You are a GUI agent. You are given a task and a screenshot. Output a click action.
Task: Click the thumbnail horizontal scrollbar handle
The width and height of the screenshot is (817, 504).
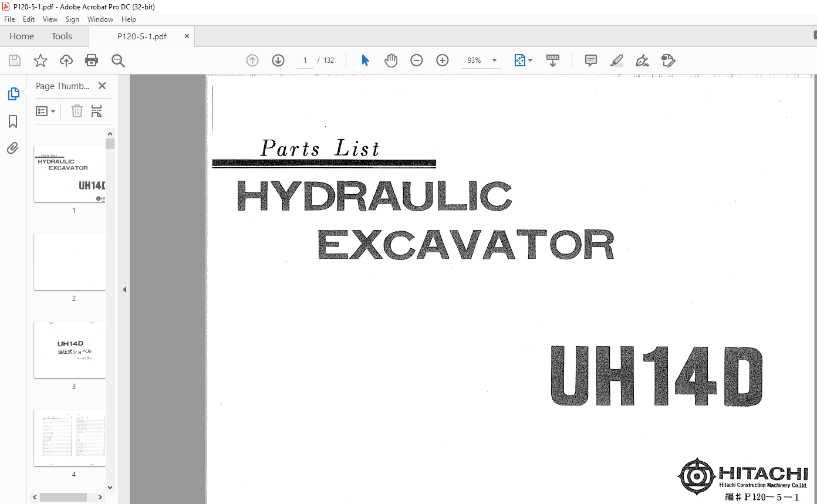tap(63, 497)
